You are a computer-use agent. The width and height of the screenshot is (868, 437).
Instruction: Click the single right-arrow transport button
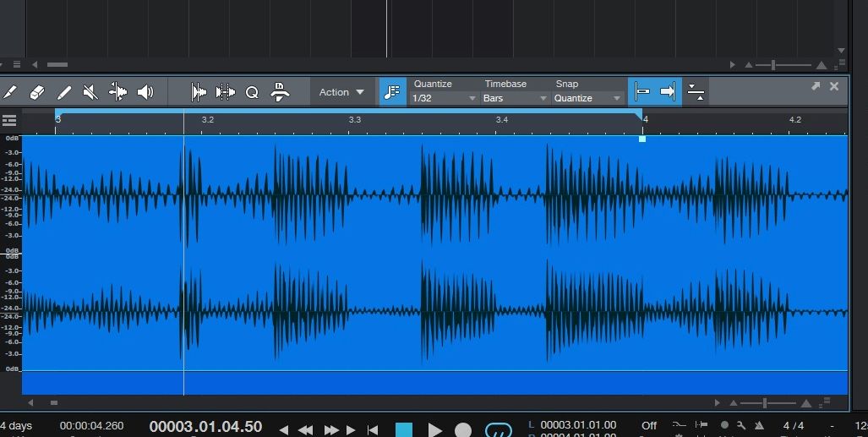351,429
